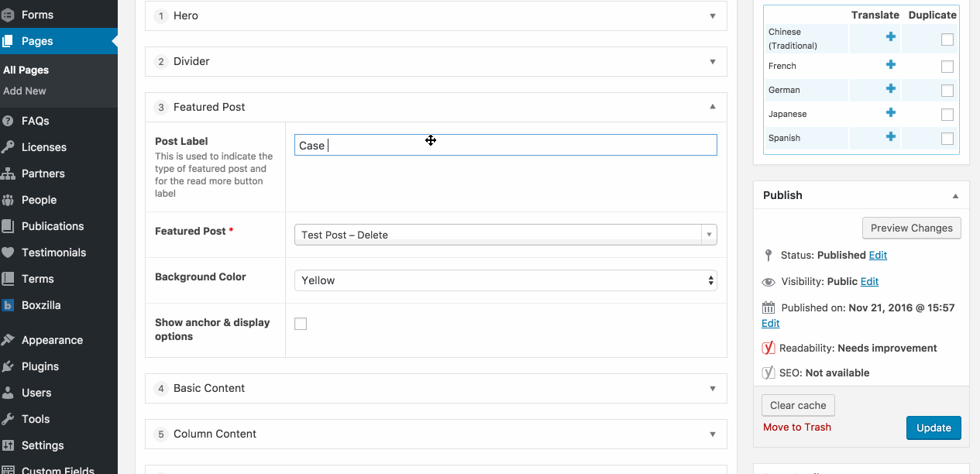Open the Background Color Yellow dropdown

pyautogui.click(x=506, y=280)
